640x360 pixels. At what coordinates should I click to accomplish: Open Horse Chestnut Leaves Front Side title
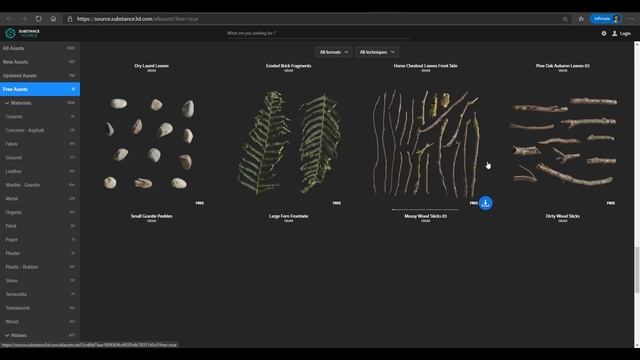425,66
